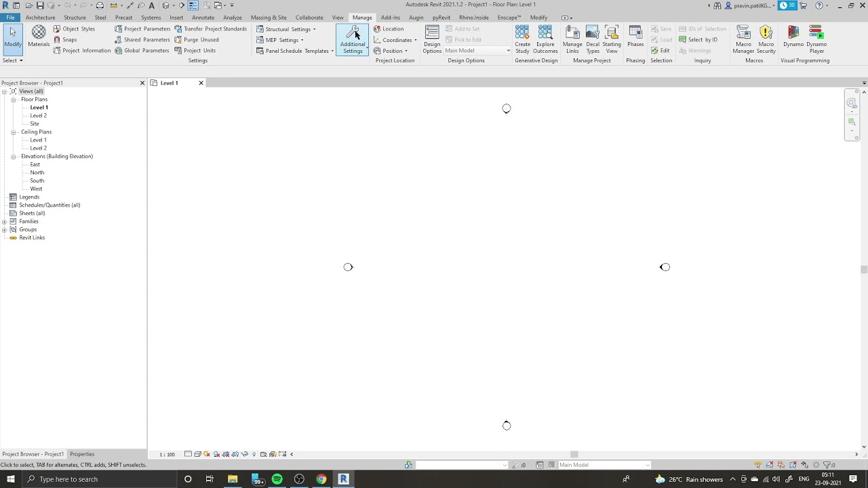Open the Architecture ribbon tab
Image resolution: width=868 pixels, height=488 pixels.
coord(40,18)
